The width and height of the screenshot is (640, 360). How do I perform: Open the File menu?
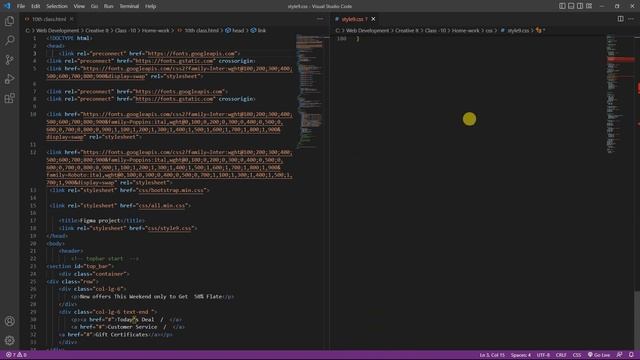coord(21,6)
